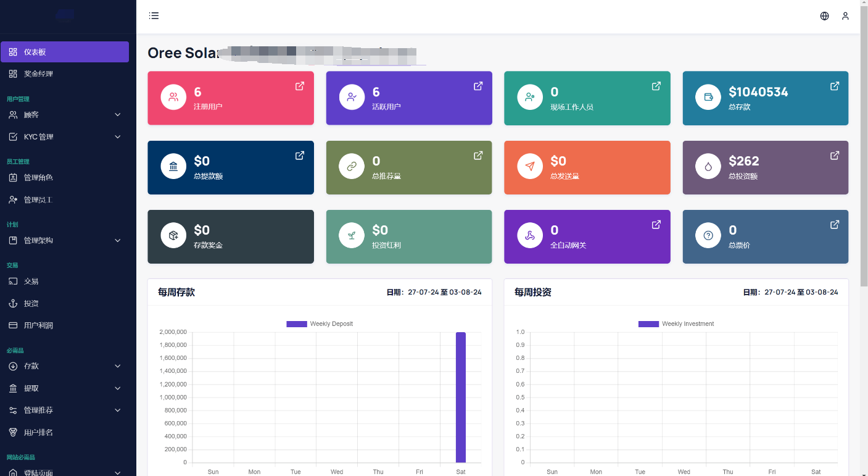Click the Weekly Investment legend label
Screen dimensions: 868x476
(x=688, y=324)
